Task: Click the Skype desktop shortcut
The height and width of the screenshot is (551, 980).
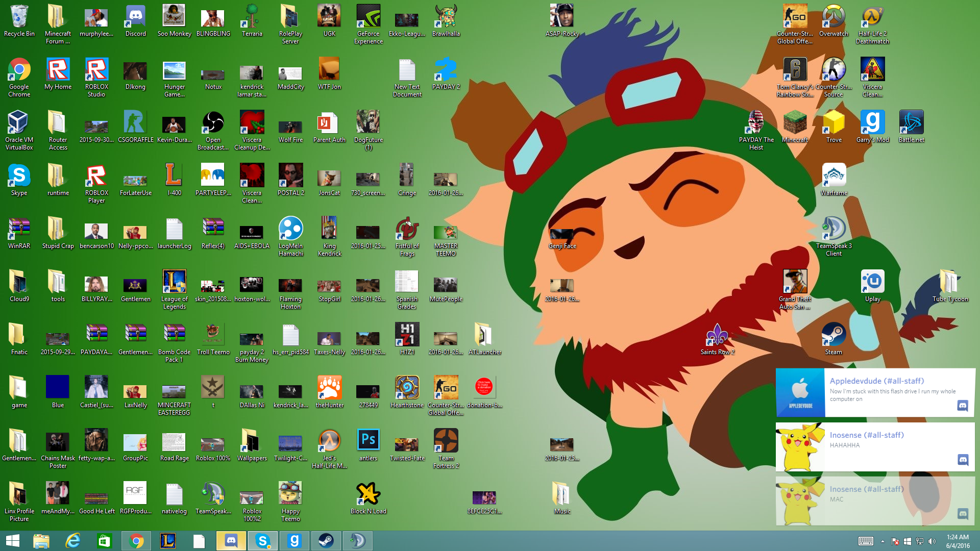Action: tap(19, 180)
